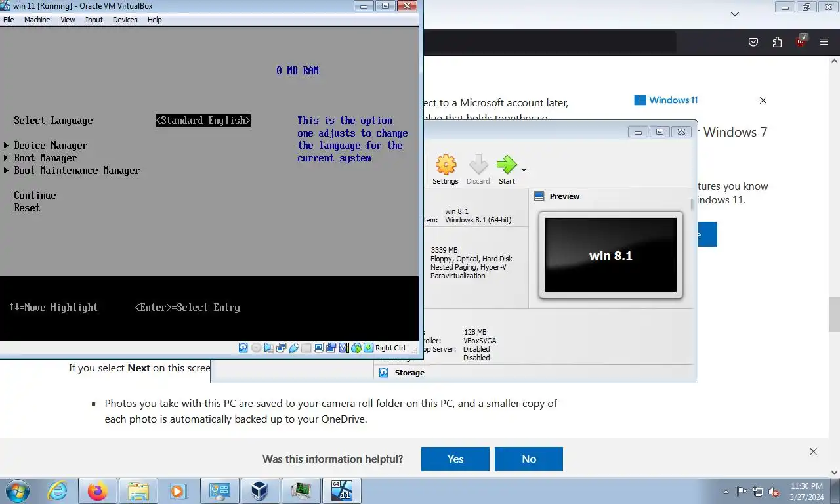Click the uBlock Origin extension icon

tap(801, 41)
